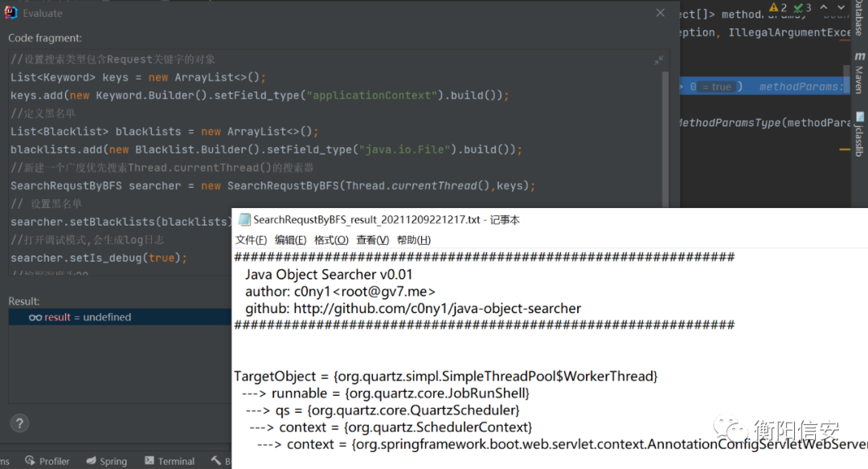Open the Database side panel
The width and height of the screenshot is (868, 469).
(858, 18)
